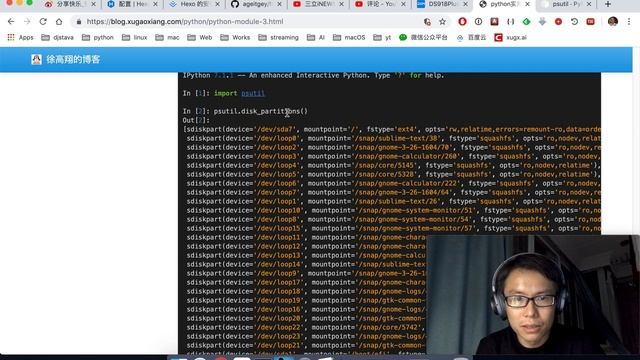Click the '/dev/sda7' device text
The width and height of the screenshot is (640, 360).
[x=274, y=129]
